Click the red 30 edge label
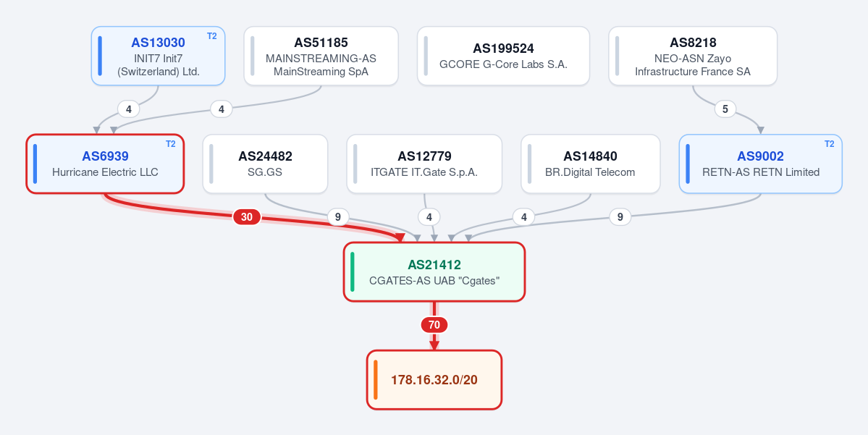Viewport: 868px width, 435px height. 247,217
